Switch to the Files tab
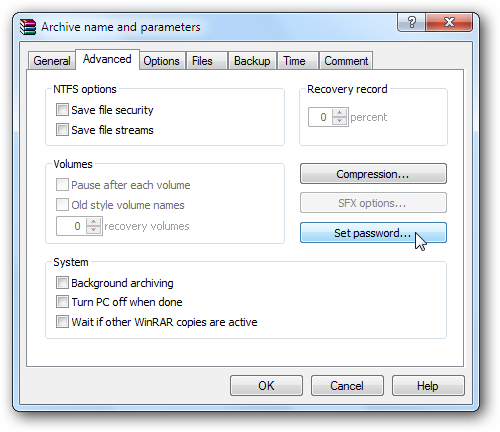Viewport: 500px width, 432px height. pos(202,61)
